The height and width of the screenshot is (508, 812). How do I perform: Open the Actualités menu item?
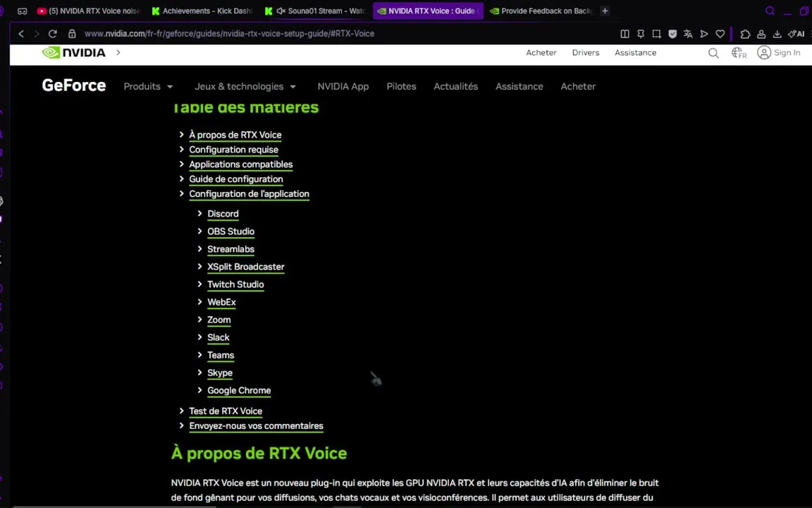point(456,87)
